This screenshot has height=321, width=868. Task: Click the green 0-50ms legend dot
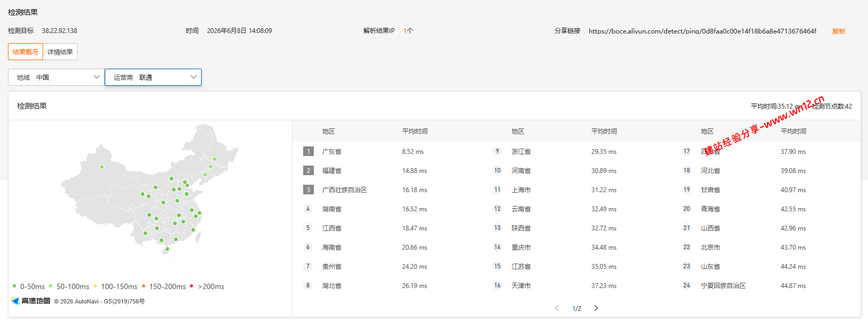pos(14,286)
